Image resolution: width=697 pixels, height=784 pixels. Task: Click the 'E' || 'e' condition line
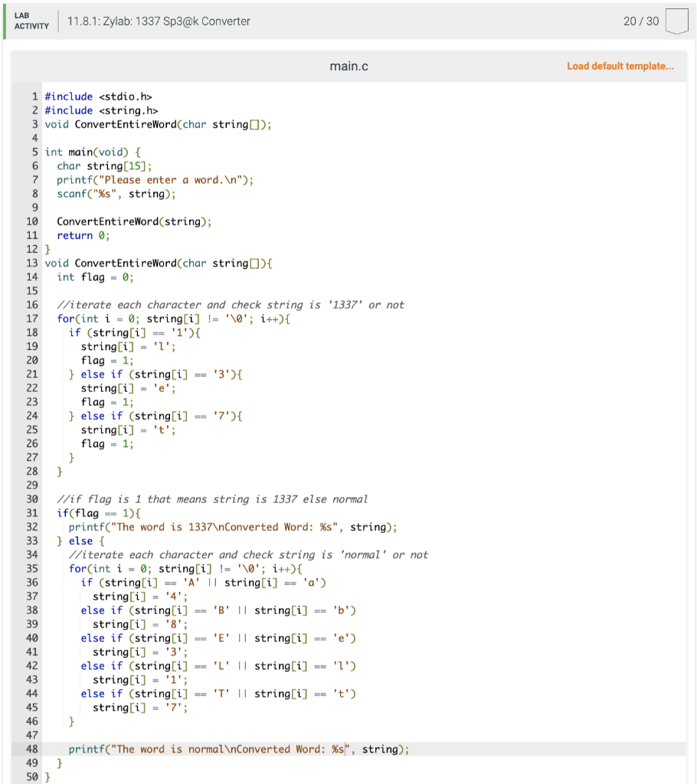(x=218, y=639)
